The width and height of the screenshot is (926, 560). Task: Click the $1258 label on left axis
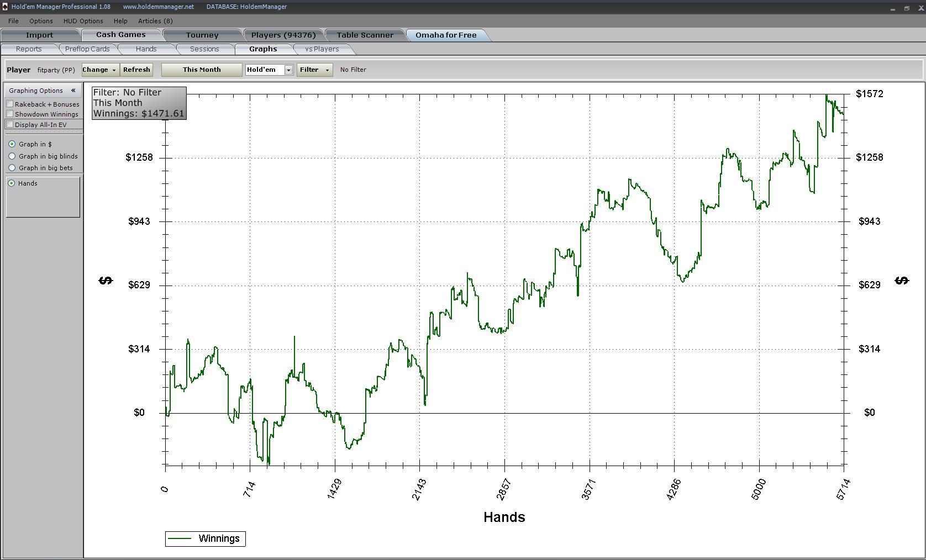139,157
